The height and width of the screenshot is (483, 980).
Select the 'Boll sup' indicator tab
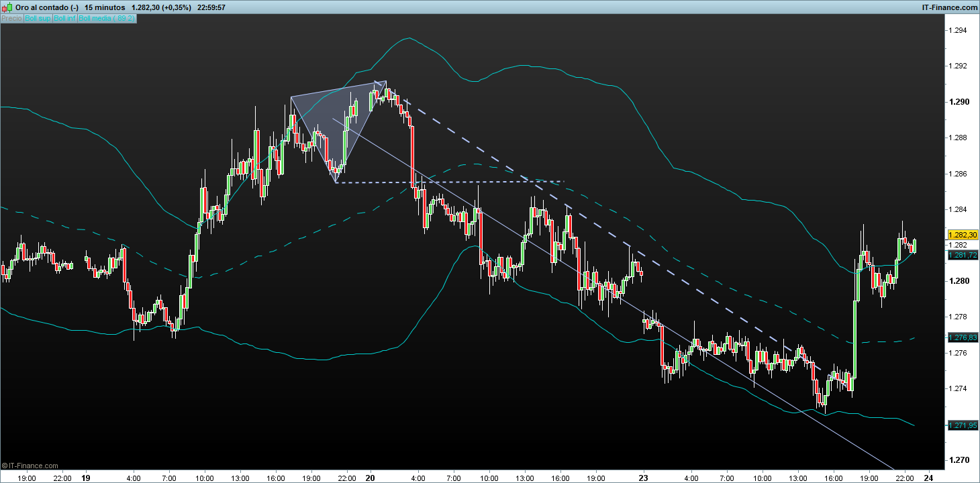tap(38, 18)
